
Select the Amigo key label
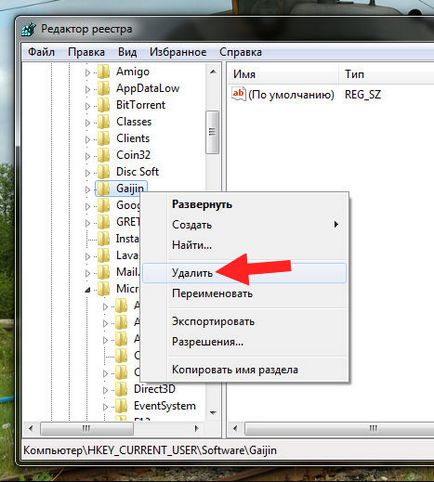point(133,72)
